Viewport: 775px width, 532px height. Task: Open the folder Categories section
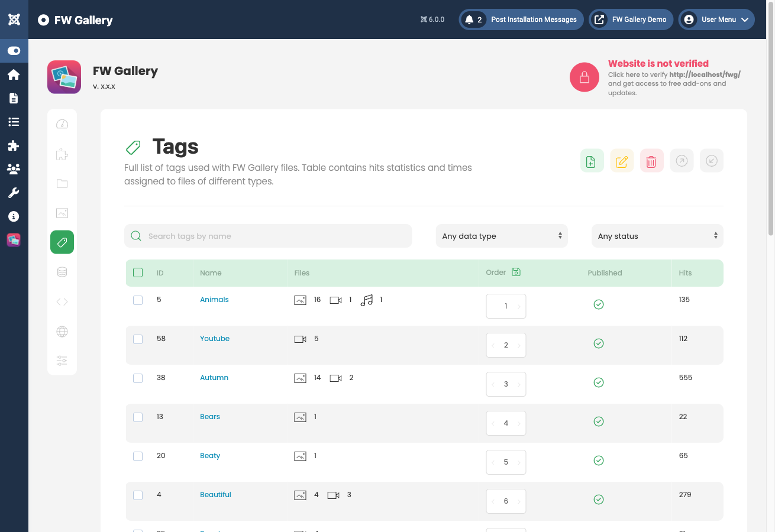[x=62, y=184]
